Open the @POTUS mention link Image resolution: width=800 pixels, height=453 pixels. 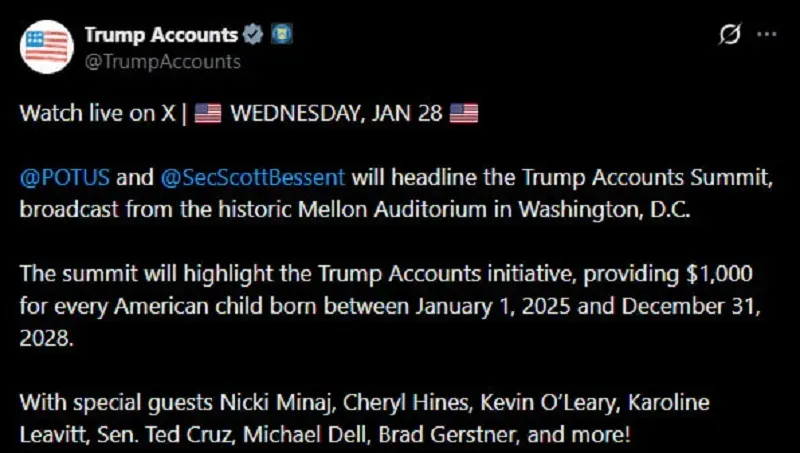click(x=65, y=178)
